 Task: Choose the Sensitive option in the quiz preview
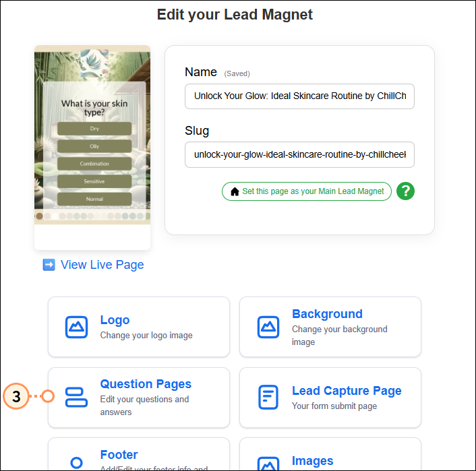click(x=94, y=181)
